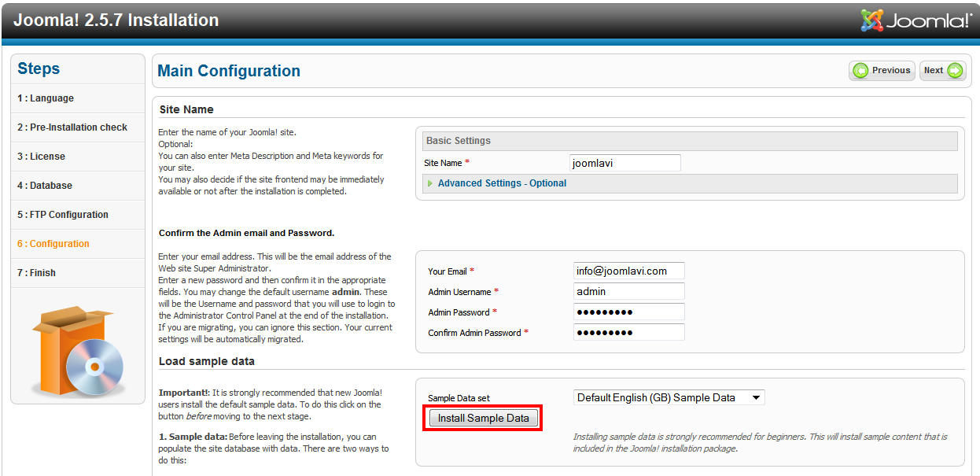Click the '1. Sample data:' paragraph
980x476 pixels.
pyautogui.click(x=274, y=448)
